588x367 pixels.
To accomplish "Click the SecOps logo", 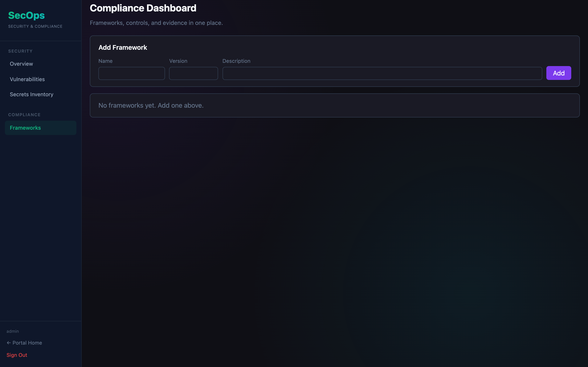I will (26, 15).
